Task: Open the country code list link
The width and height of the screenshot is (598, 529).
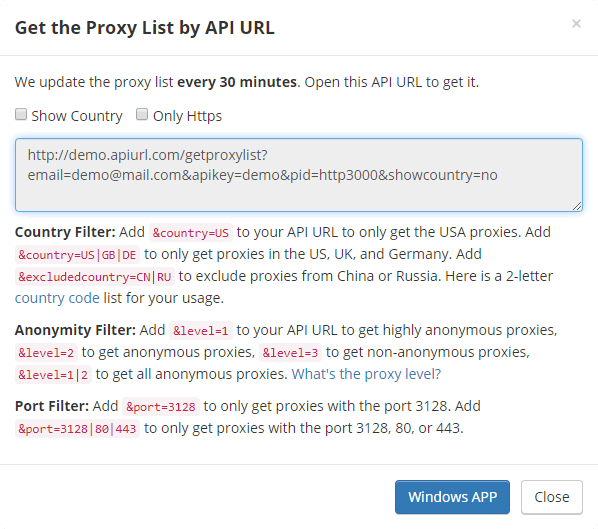Action: (57, 298)
